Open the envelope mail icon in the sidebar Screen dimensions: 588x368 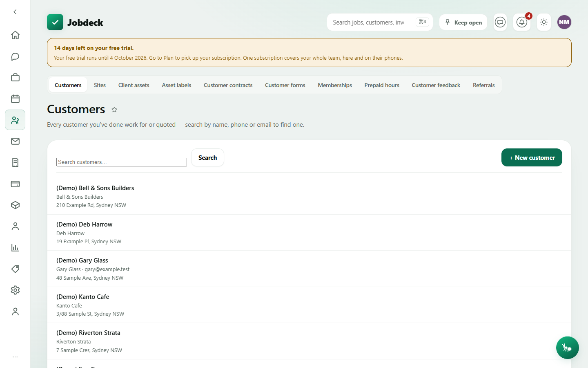coord(15,141)
